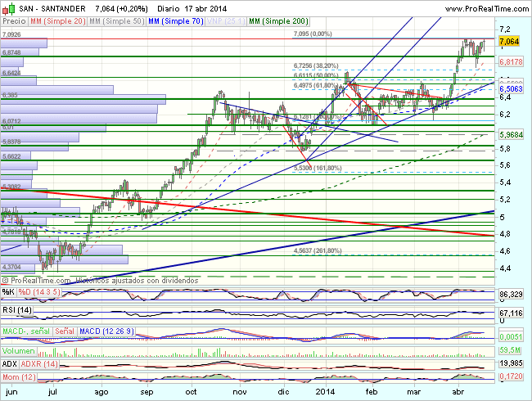This screenshot has width=532, height=401.
Task: Click the oct month axis label
Action: [x=191, y=392]
